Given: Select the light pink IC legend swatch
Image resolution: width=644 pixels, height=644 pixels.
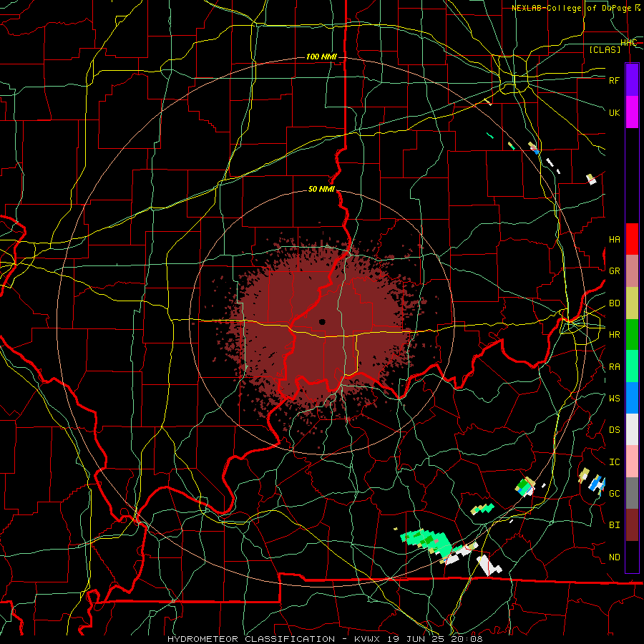Looking at the screenshot, I should click(x=632, y=462).
